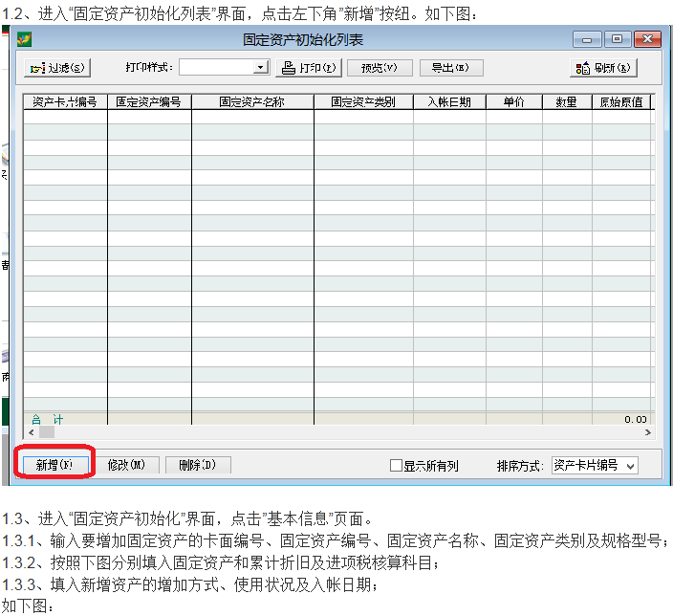This screenshot has height=616, width=673.
Task: Select the 固定资产编号 column header
Action: click(149, 102)
